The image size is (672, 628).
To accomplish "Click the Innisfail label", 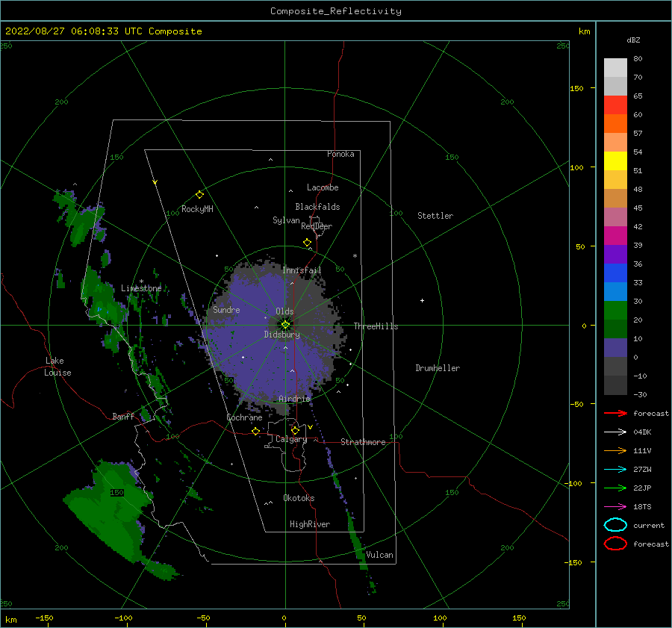I will coord(302,270).
